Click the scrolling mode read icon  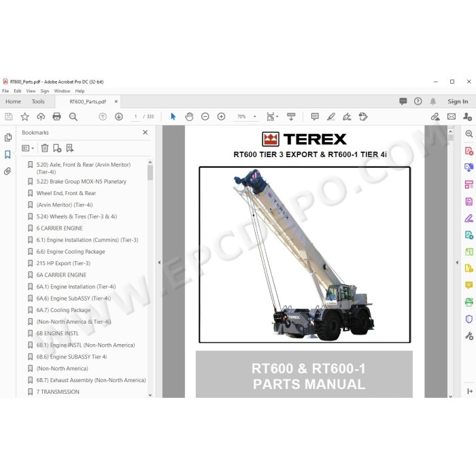coord(291,116)
